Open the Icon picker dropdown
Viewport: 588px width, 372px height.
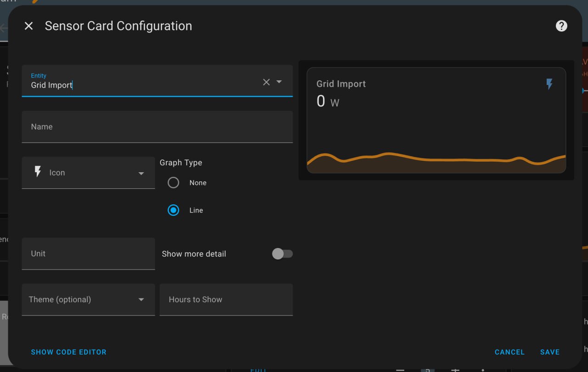coord(141,173)
